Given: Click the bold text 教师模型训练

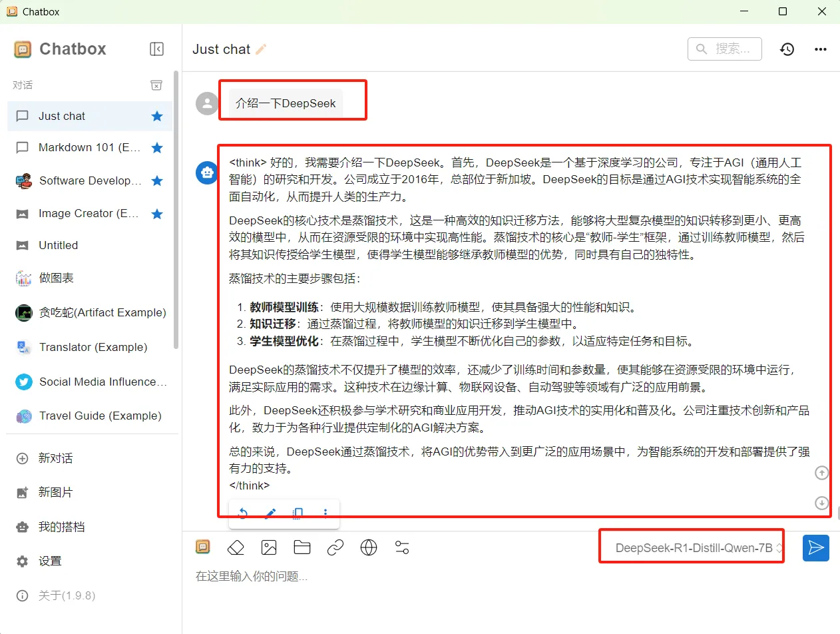Looking at the screenshot, I should (284, 307).
